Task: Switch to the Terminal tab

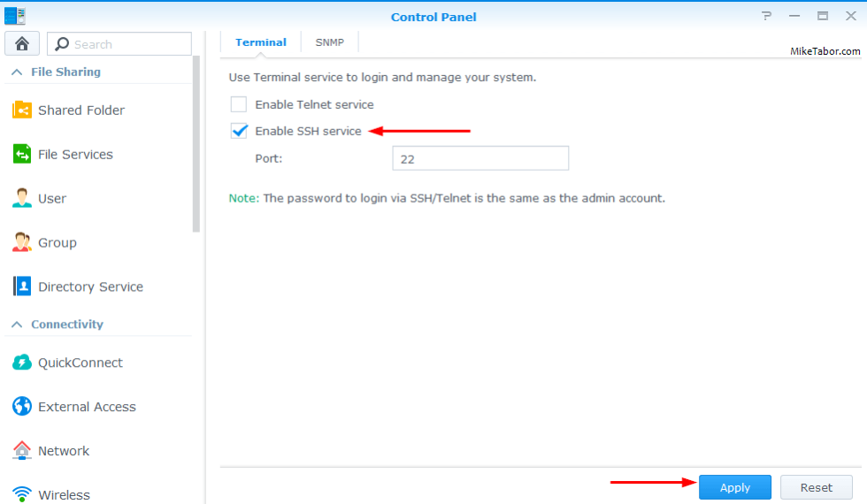Action: pyautogui.click(x=260, y=42)
